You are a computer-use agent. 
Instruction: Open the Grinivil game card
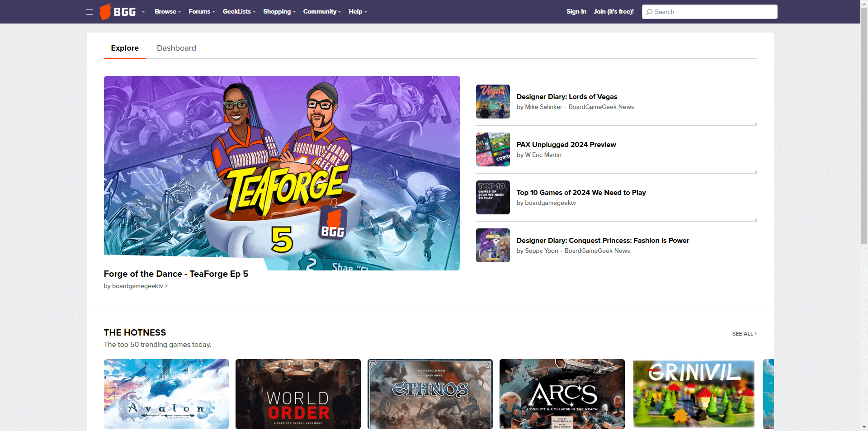[x=694, y=394]
